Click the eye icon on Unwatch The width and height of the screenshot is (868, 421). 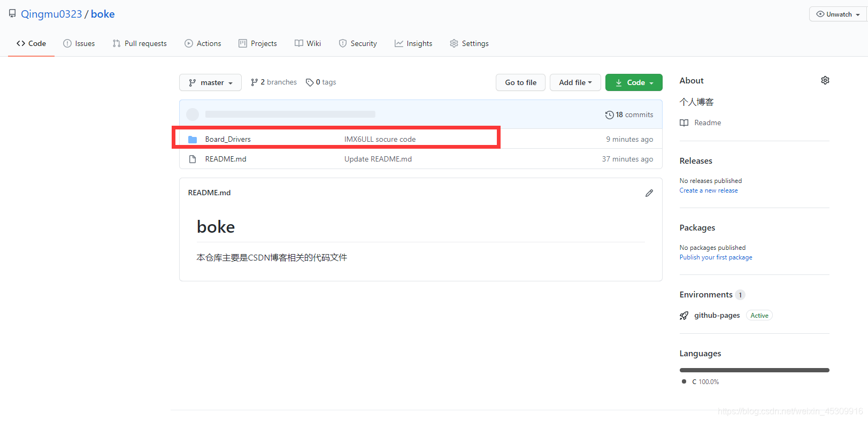820,14
